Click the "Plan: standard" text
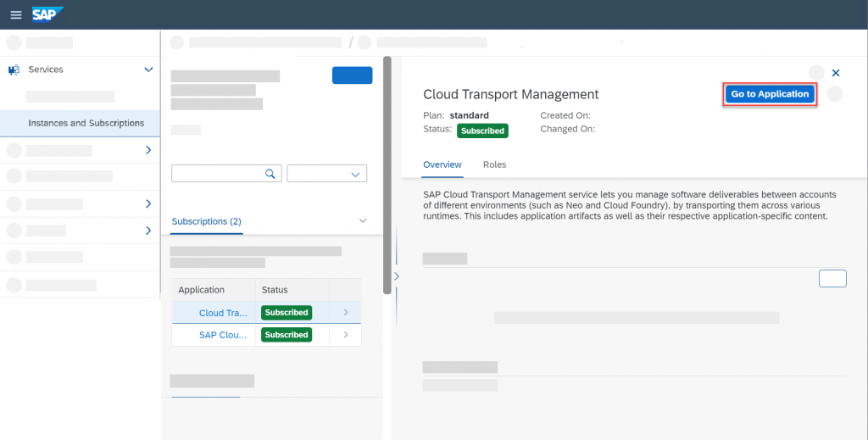Viewport: 868px width, 440px height. pos(456,115)
